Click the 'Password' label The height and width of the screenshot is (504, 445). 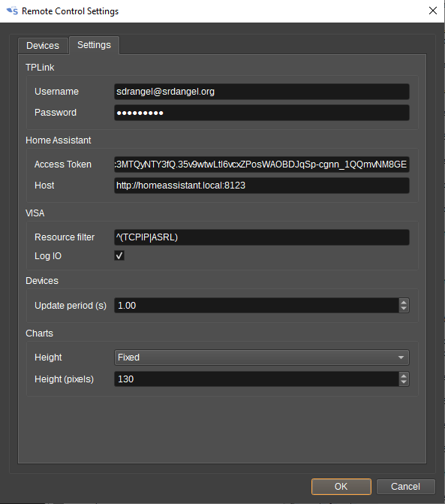click(x=56, y=113)
